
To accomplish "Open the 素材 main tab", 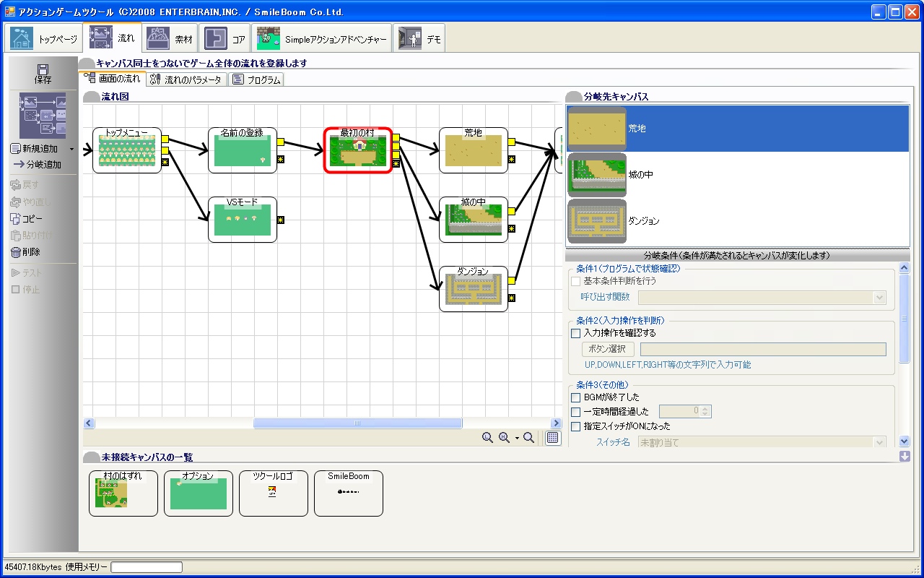I will (170, 38).
